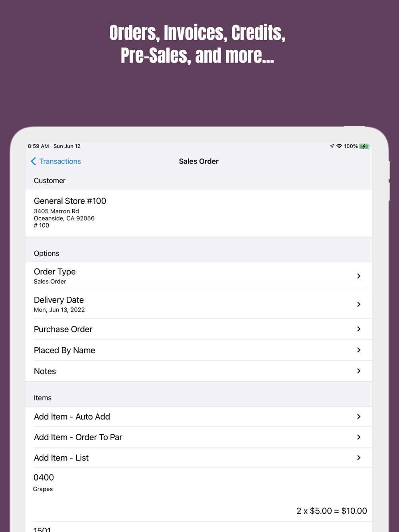Open the Delivery Date chevron
The image size is (399, 532).
[359, 304]
